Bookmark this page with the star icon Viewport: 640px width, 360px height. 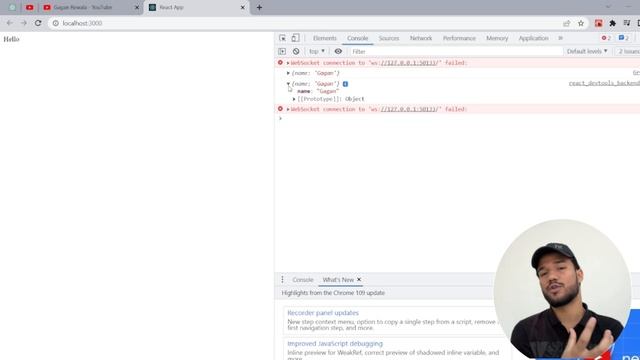581,23
